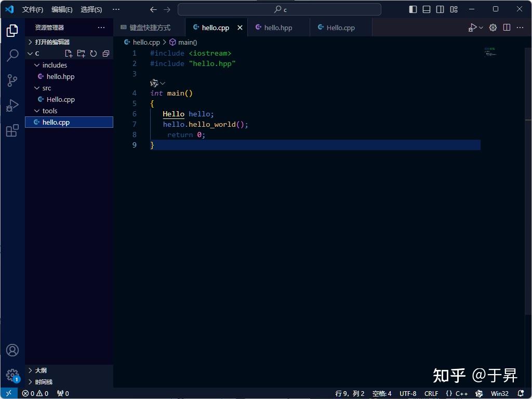Expand the 时间线 timeline section
Image resolution: width=532 pixels, height=399 pixels.
click(x=69, y=382)
